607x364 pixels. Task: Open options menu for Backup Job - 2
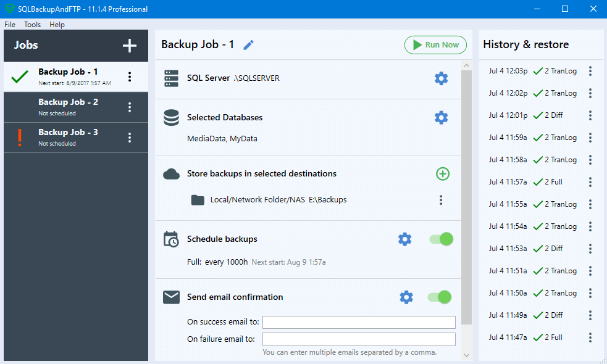click(x=130, y=107)
